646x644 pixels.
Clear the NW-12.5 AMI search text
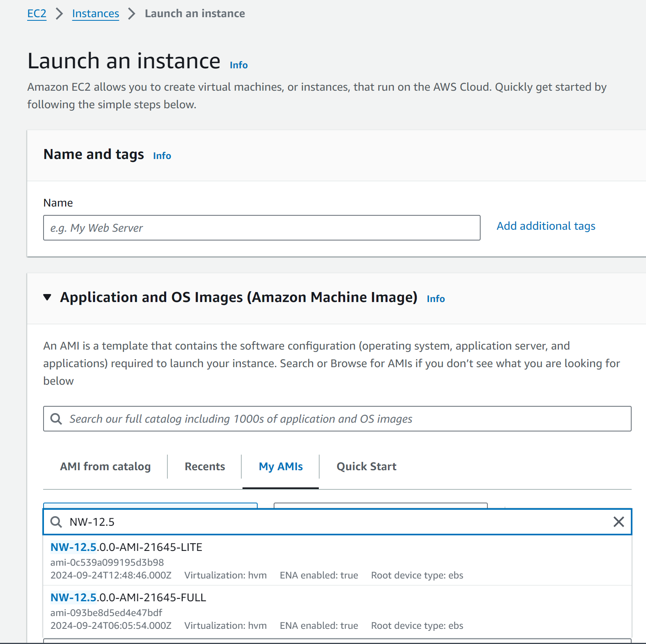618,522
